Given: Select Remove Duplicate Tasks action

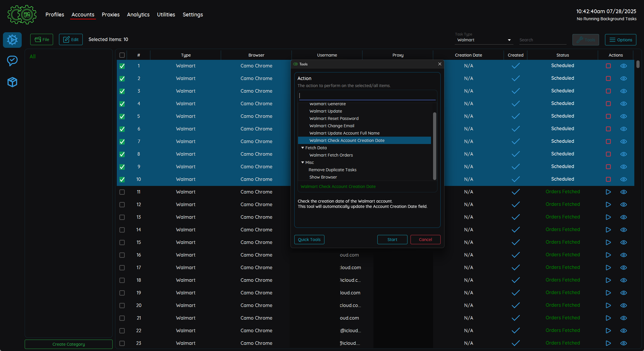Looking at the screenshot, I should click(x=332, y=170).
